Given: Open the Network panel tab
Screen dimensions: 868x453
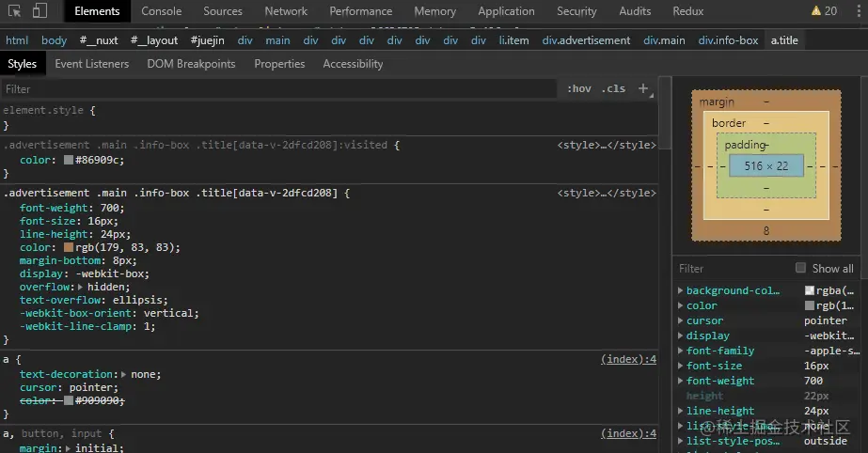Looking at the screenshot, I should coord(286,11).
